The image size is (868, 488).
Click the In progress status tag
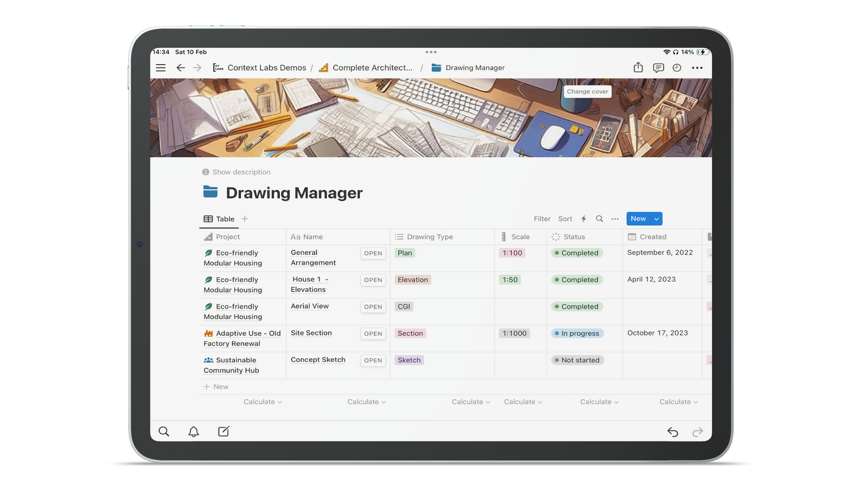579,334
